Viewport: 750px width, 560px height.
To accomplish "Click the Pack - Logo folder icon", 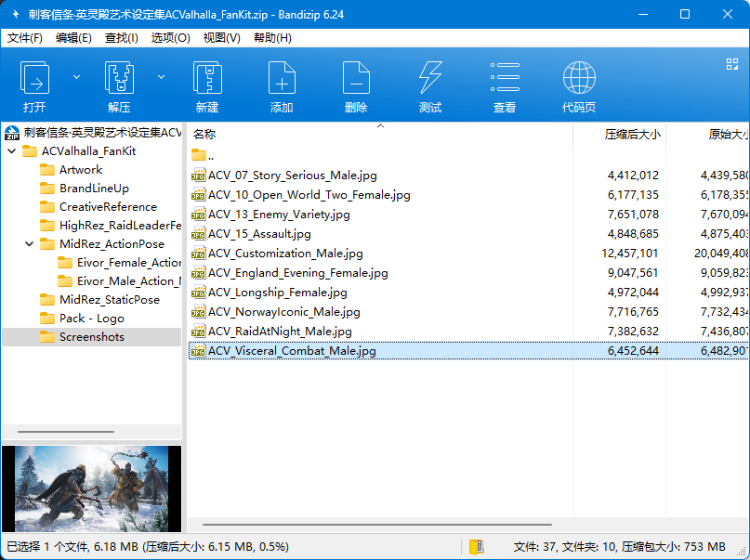I will coord(46,319).
